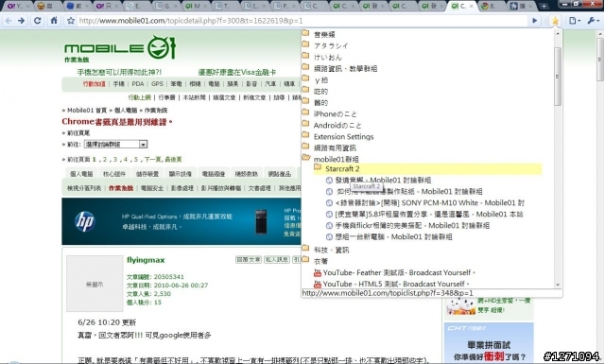Select the 個人電腦 forum tab
This screenshot has height=364, width=605.
(x=81, y=174)
